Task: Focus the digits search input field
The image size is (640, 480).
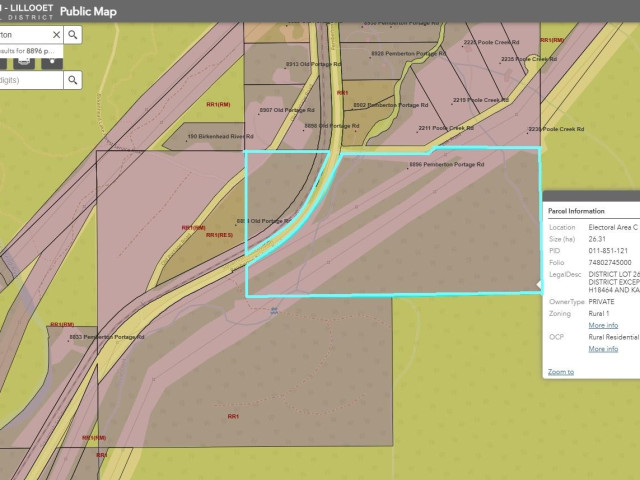Action: click(x=28, y=80)
